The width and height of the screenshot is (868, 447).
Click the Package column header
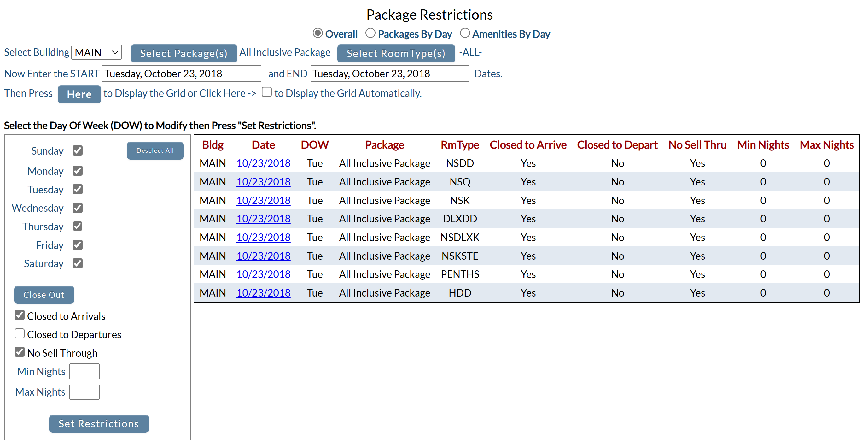click(x=384, y=144)
